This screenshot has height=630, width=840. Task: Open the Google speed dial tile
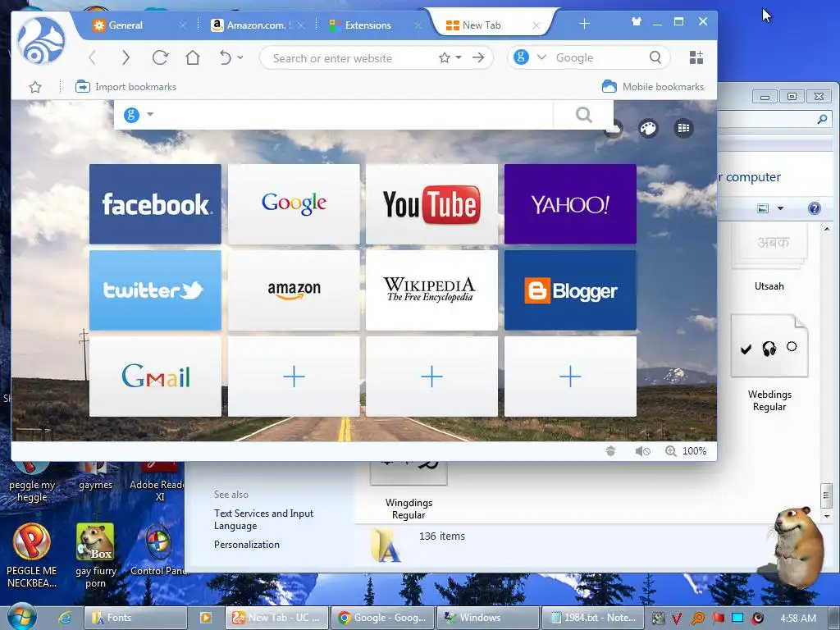(294, 204)
